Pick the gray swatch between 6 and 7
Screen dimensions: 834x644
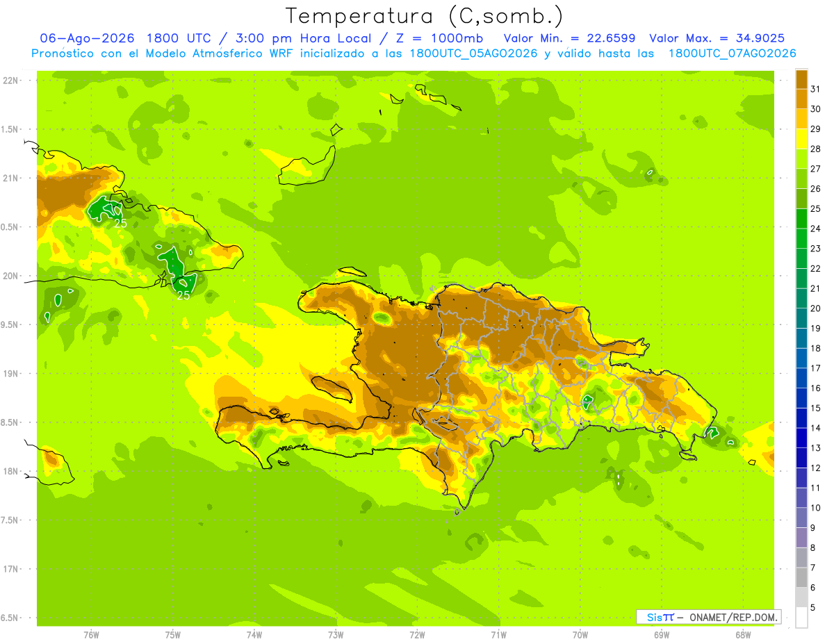[801, 577]
